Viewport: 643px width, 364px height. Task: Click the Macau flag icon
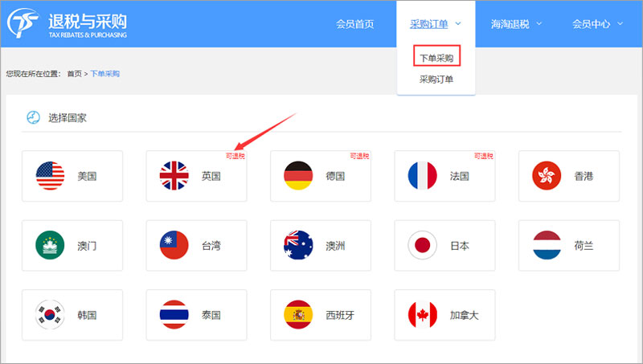click(x=50, y=245)
